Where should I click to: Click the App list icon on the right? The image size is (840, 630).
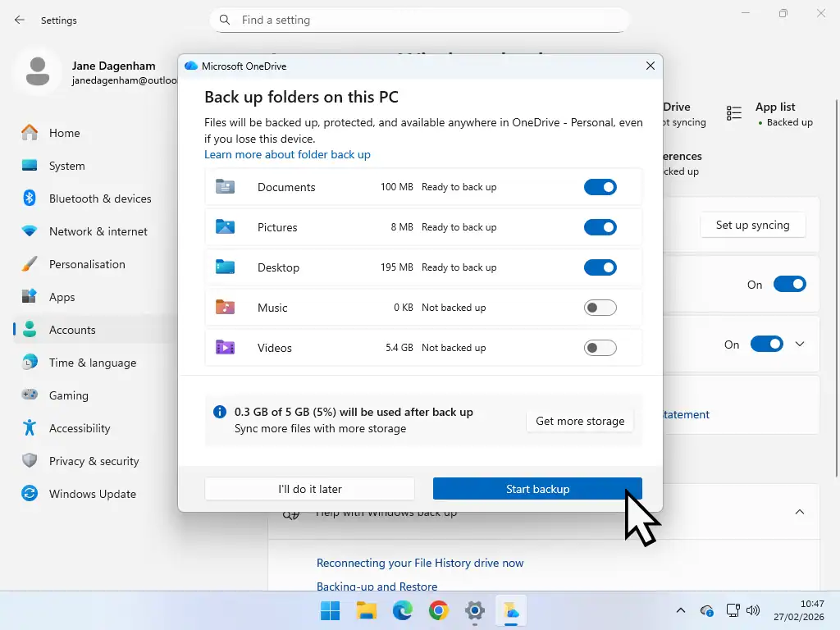733,113
